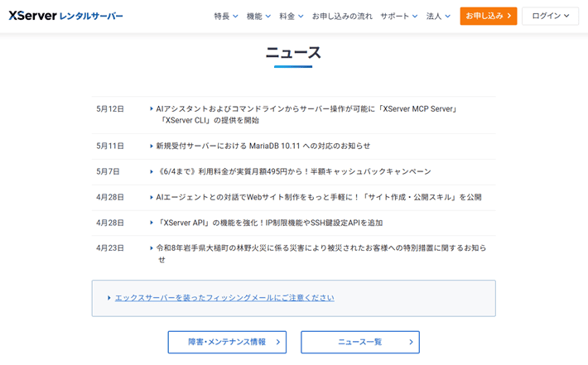
Task: Click the 4月23日 date text
Action: [x=110, y=248]
